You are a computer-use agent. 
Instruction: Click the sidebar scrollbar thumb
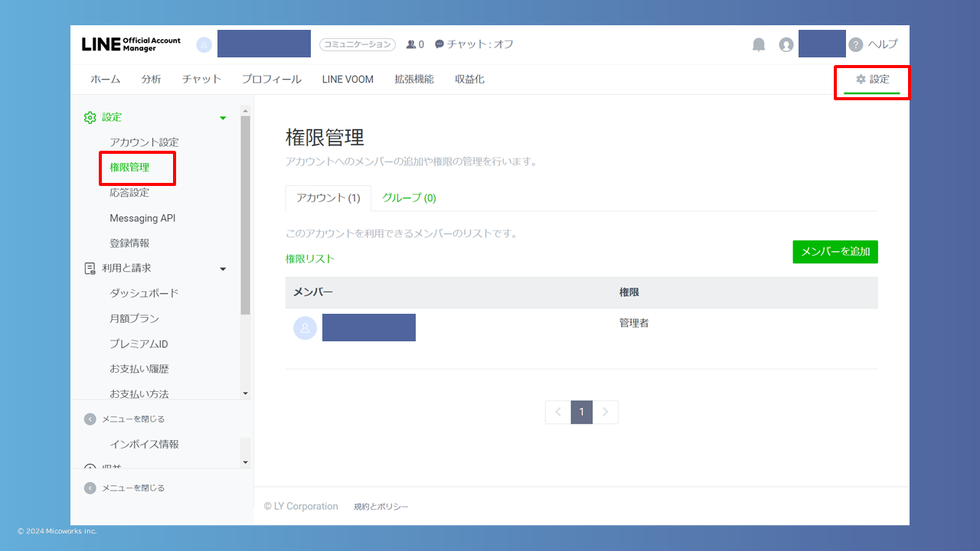245,215
